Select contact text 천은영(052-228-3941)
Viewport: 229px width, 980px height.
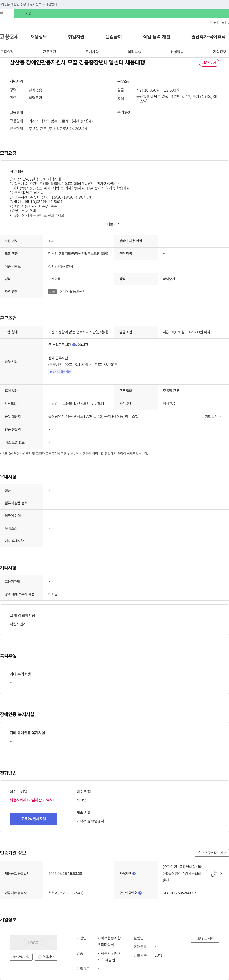[x=66, y=892]
